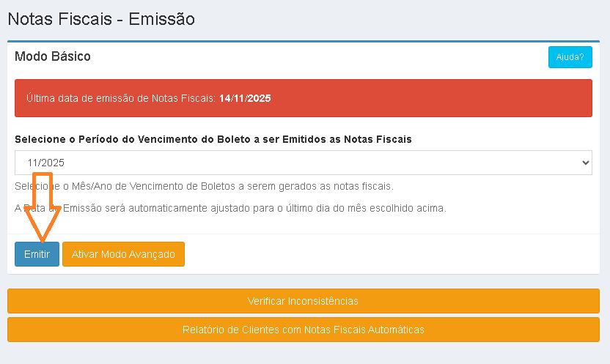Open the 11/2025 period dropdown
Viewport: 610px width, 364px height.
click(x=303, y=163)
